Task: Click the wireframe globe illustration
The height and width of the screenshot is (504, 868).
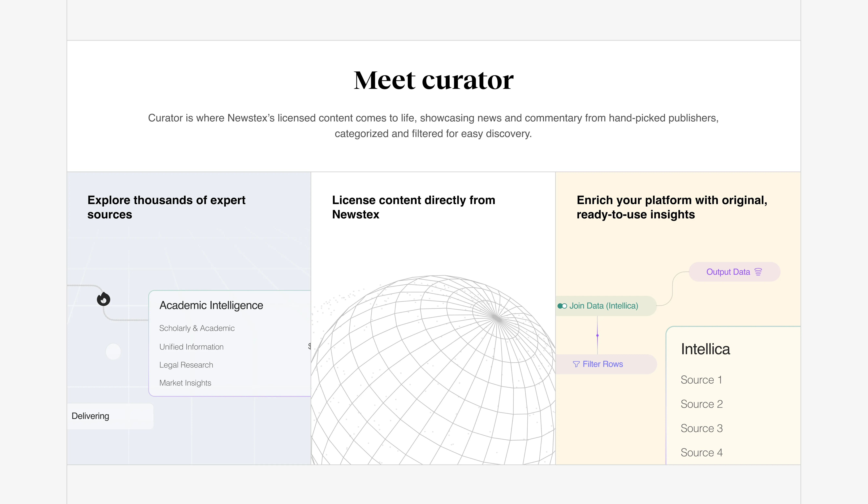Action: [433, 370]
